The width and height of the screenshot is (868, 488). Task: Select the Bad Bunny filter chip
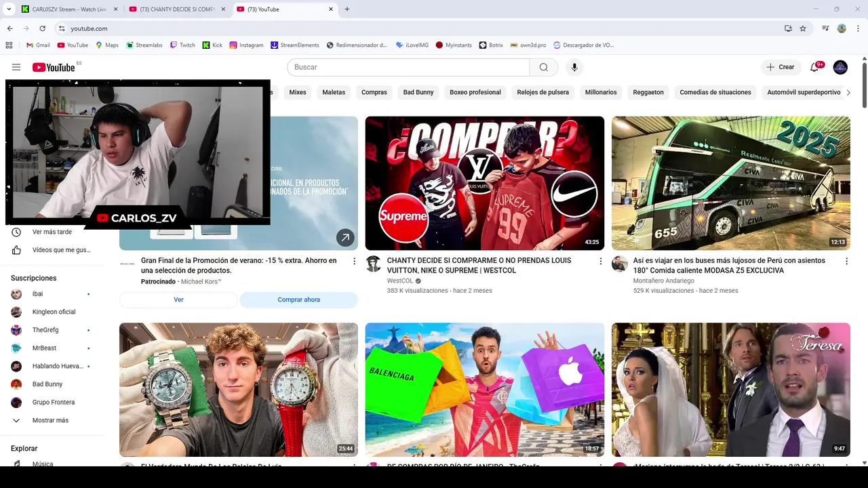[x=418, y=92]
